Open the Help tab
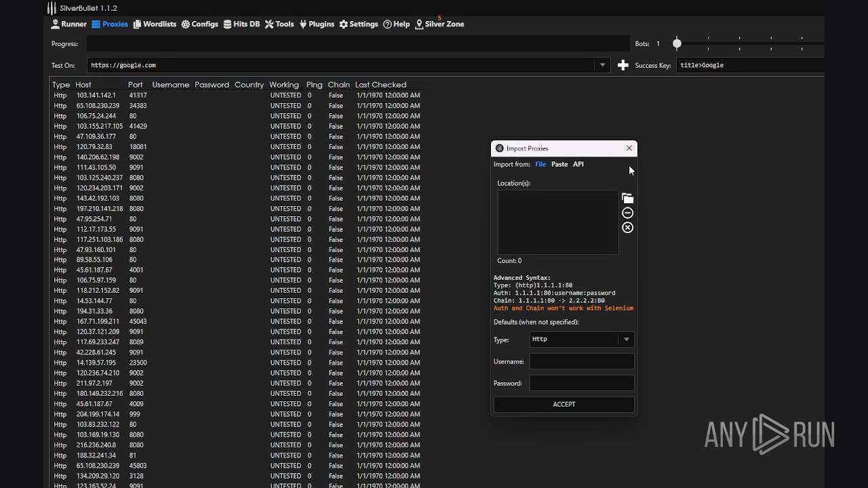Image resolution: width=868 pixels, height=488 pixels. [x=397, y=24]
